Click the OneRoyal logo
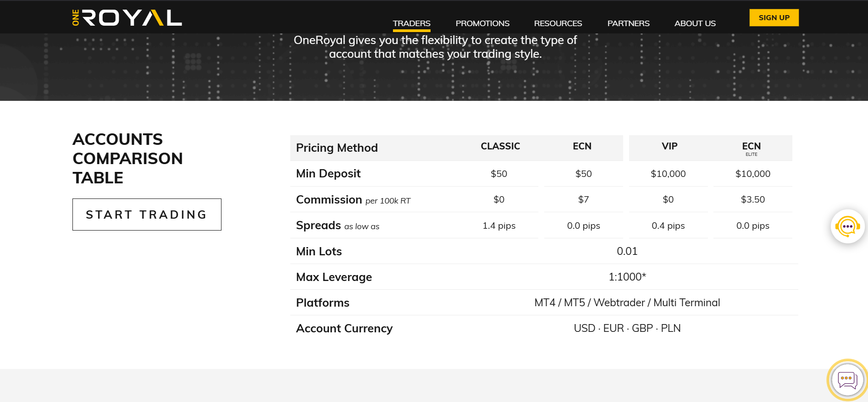 click(127, 17)
